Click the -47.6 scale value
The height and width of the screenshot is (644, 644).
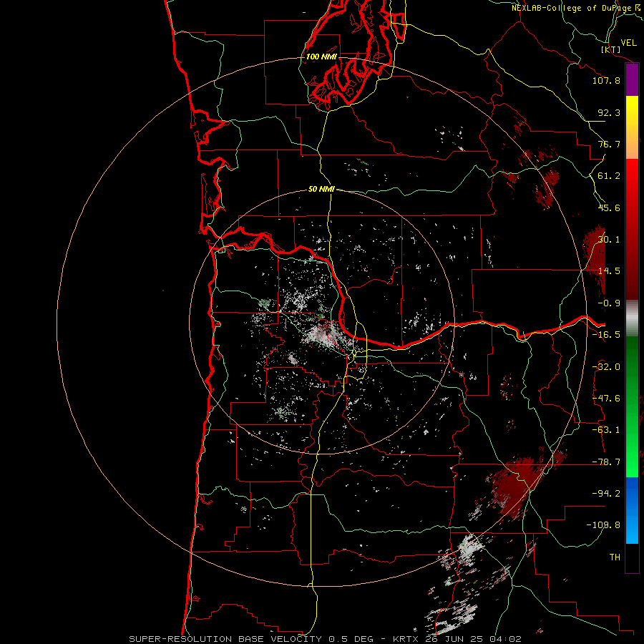[x=606, y=399]
